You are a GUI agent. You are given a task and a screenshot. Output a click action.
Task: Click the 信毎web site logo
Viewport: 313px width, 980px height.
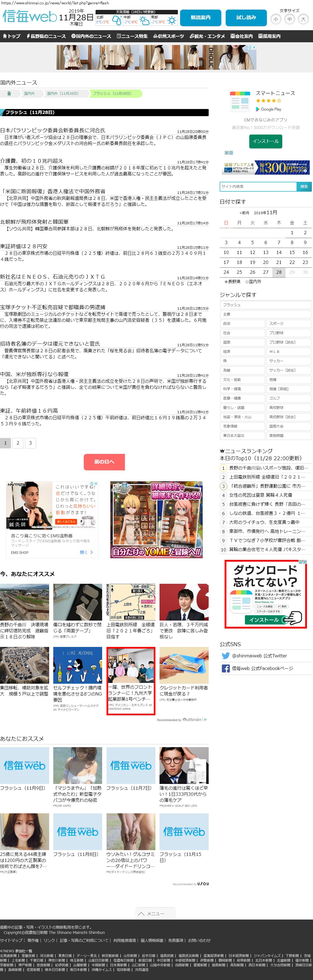29,17
